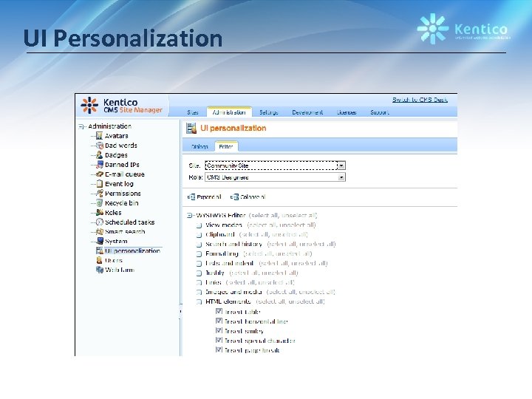Open the Licenses tab
The width and height of the screenshot is (532, 399).
[x=347, y=112]
